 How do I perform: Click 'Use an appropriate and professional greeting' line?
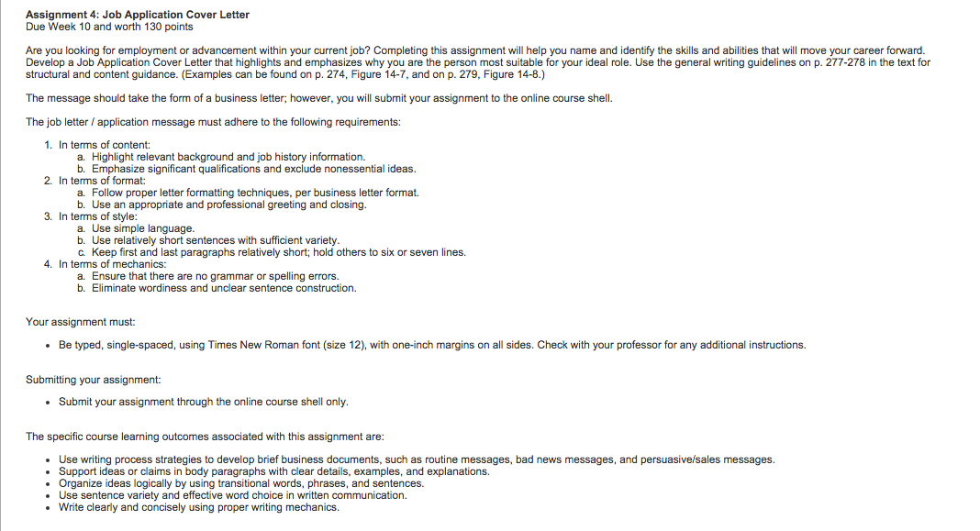click(x=229, y=205)
